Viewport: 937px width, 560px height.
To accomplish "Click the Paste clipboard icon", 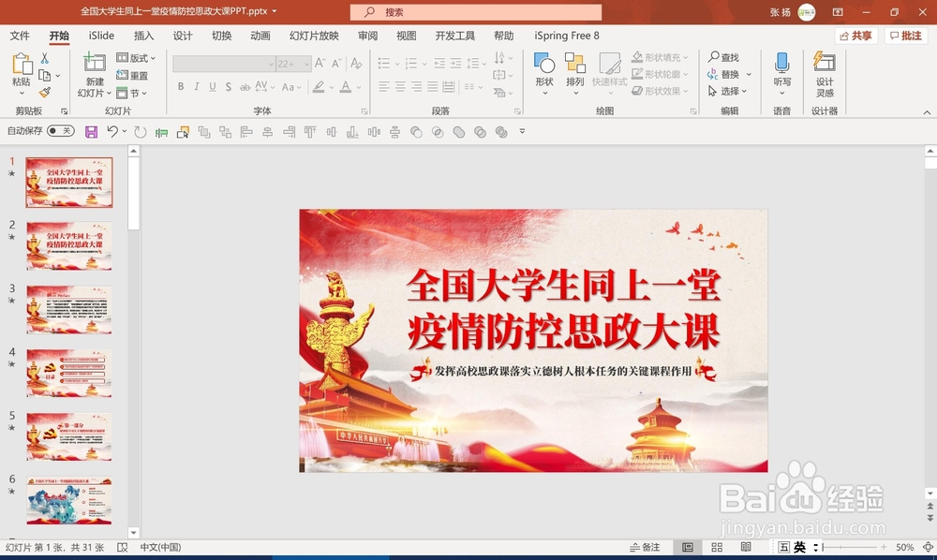I will click(22, 65).
